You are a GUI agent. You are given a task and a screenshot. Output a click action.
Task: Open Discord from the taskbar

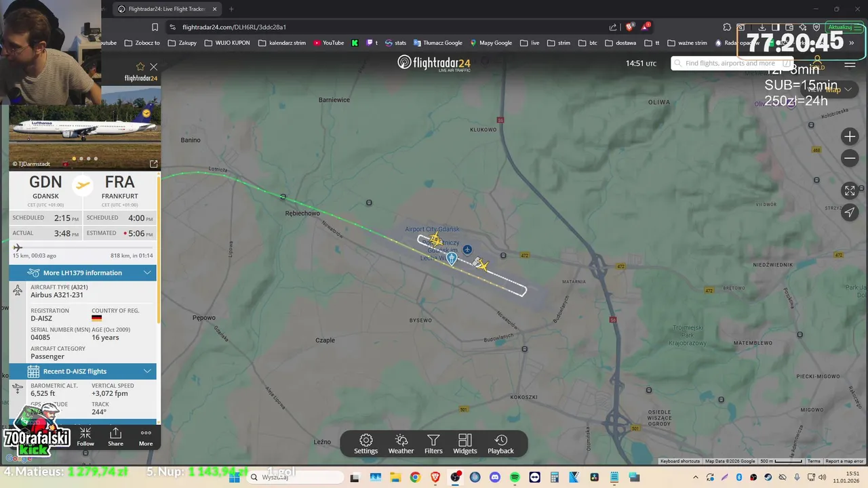pos(494,477)
